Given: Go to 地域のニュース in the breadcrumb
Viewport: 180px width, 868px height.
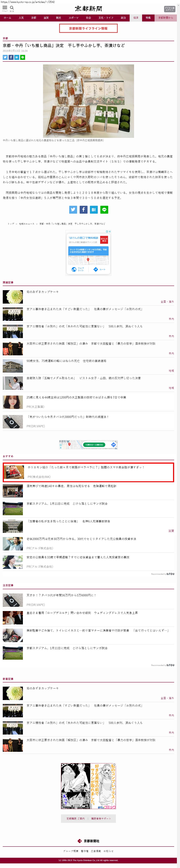Looking at the screenshot, I should (27, 224).
